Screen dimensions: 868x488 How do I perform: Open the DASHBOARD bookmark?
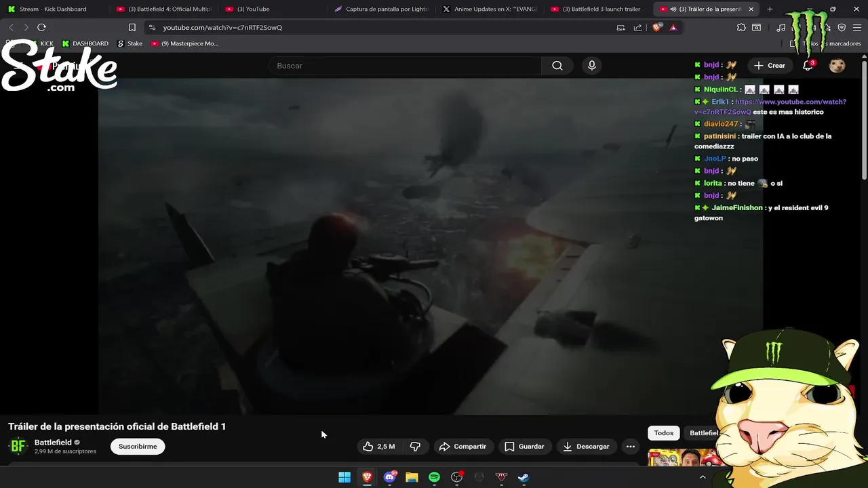click(x=85, y=43)
